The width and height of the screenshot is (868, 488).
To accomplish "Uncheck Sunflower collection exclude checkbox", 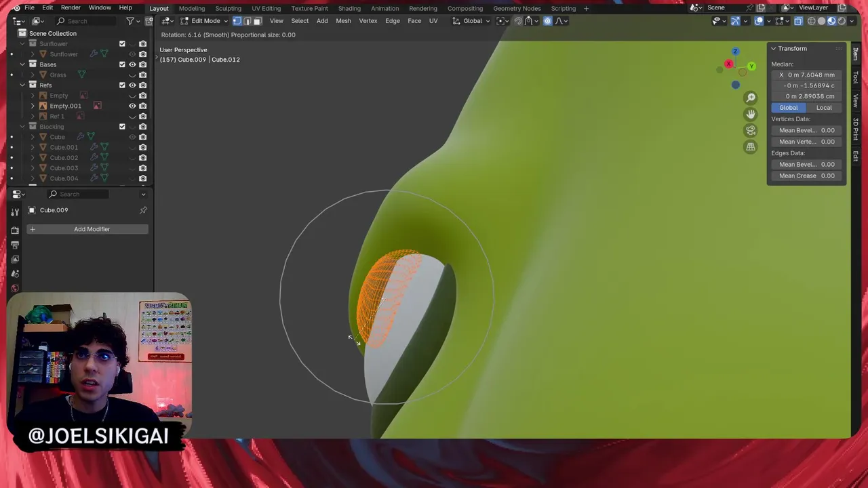I will [122, 44].
